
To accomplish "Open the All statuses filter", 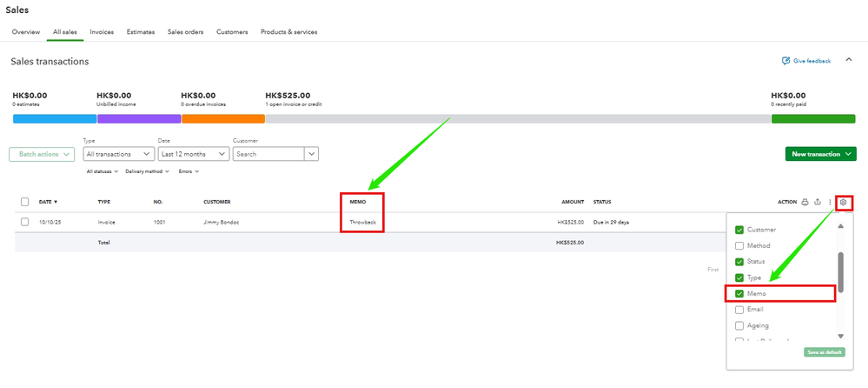I will pos(103,172).
